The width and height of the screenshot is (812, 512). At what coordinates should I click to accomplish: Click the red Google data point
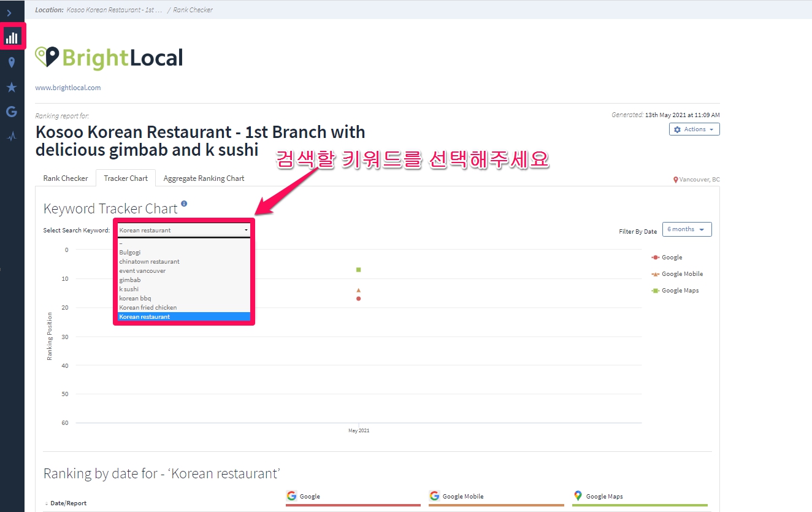[358, 299]
